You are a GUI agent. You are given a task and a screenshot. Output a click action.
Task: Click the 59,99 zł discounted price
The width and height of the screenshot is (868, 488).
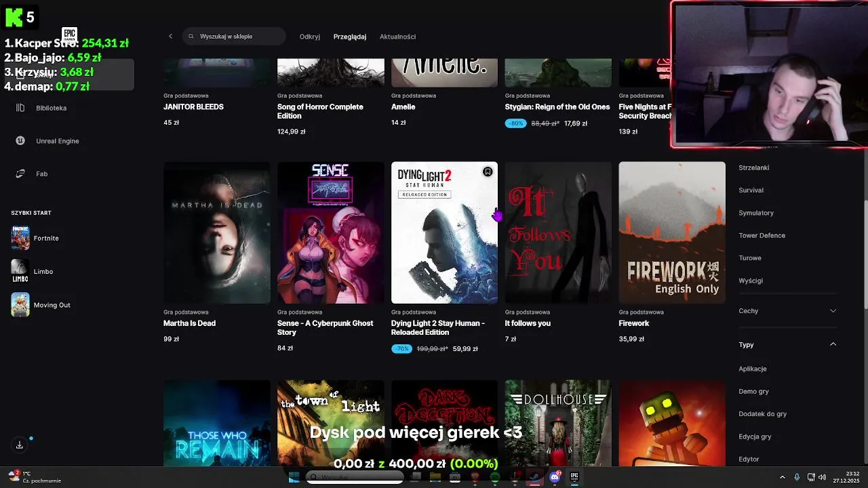465,348
